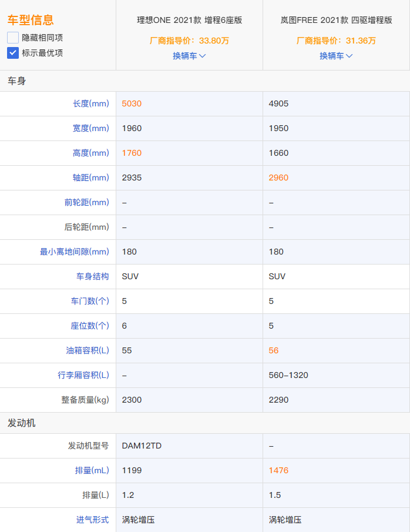Click 厂商指导价：31.36万 price text
The width and height of the screenshot is (410, 532).
(336, 41)
